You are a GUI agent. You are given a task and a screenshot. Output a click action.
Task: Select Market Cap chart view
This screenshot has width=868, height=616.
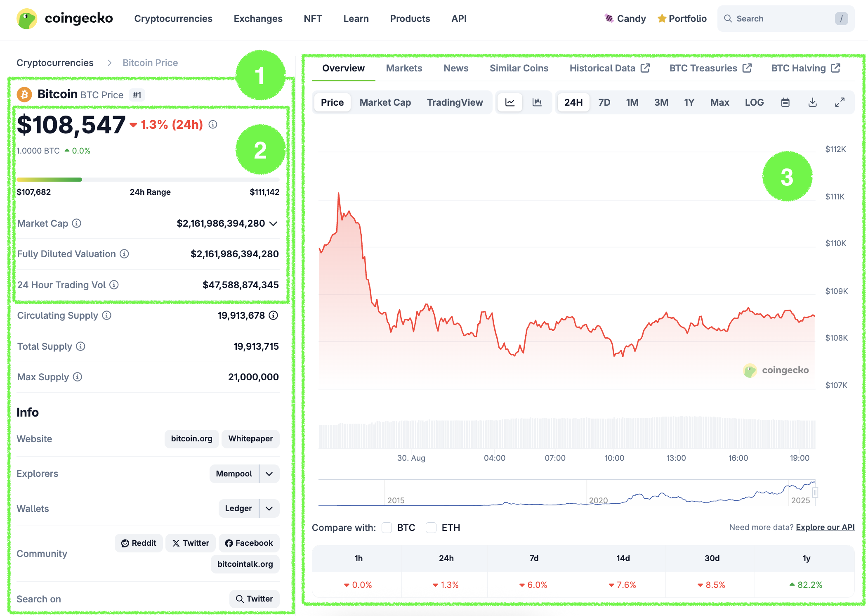(385, 102)
